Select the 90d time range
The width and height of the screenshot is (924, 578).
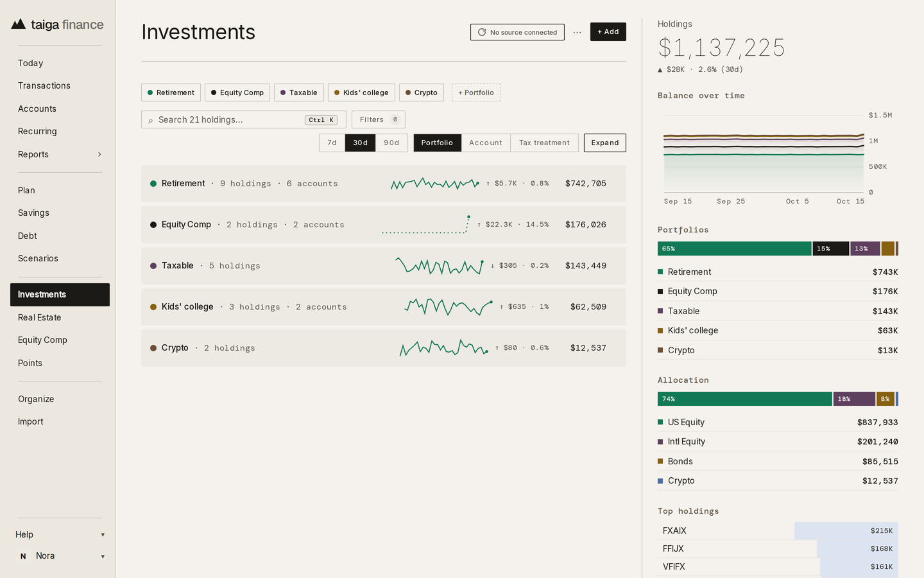point(391,143)
